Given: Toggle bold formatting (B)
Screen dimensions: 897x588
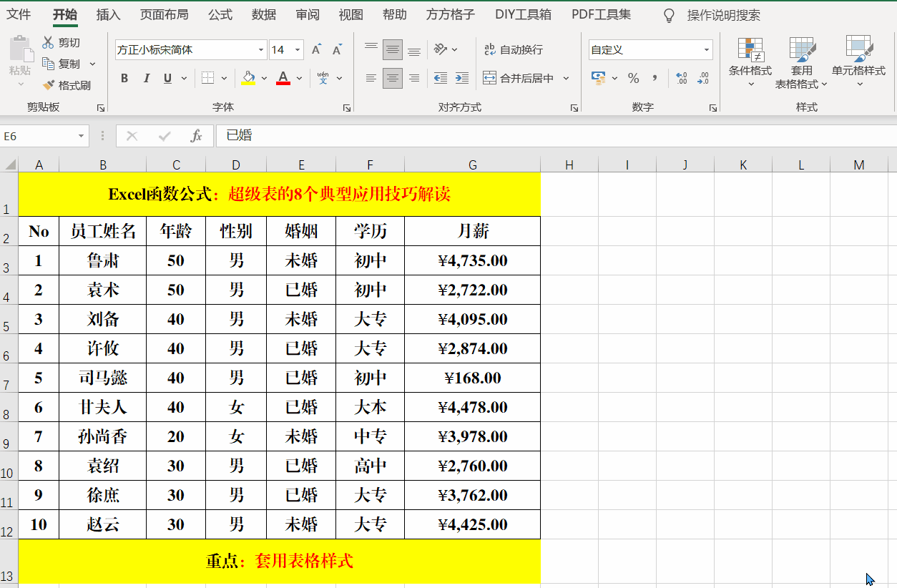Looking at the screenshot, I should pyautogui.click(x=124, y=78).
